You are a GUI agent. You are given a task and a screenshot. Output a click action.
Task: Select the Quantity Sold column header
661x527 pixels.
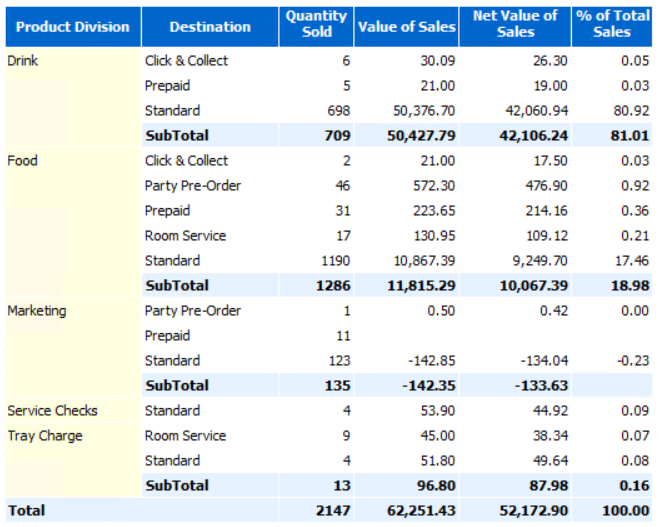(316, 24)
